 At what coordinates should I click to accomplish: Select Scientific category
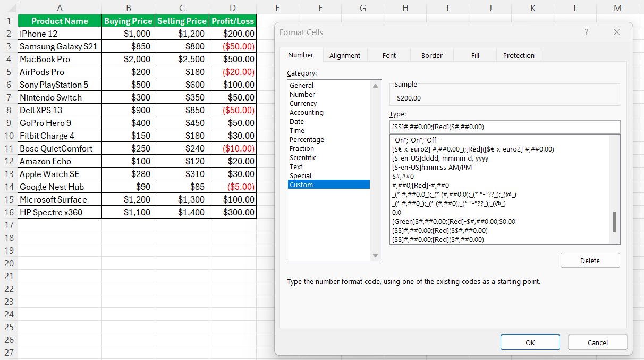click(x=328, y=157)
